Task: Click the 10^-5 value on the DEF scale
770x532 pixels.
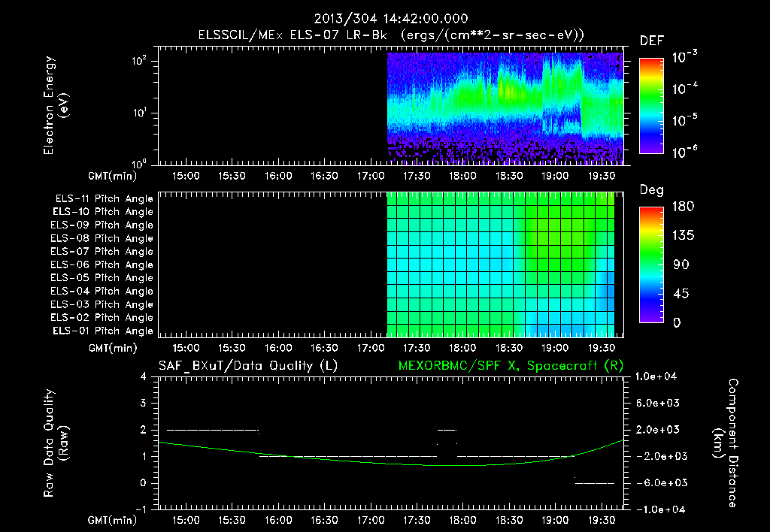Action: coord(684,121)
